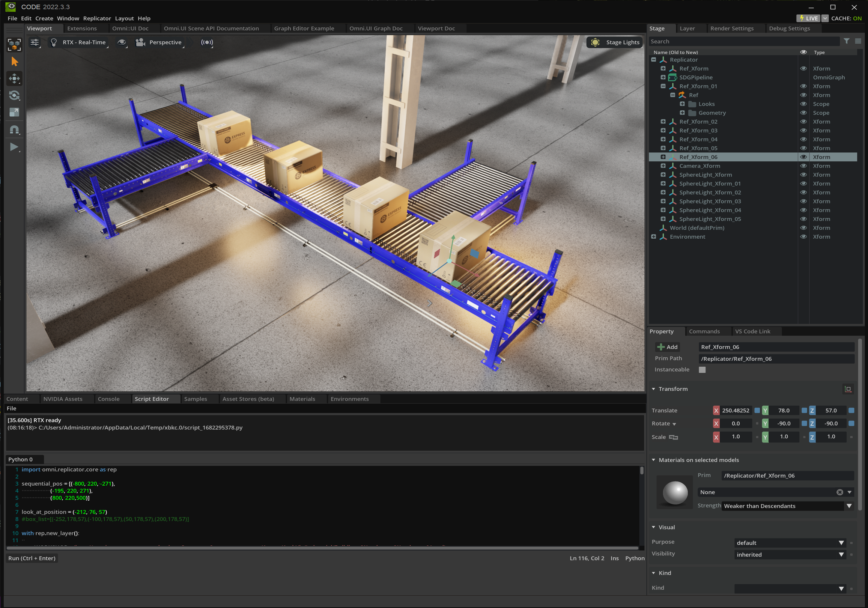Click the Stage search filter icon

847,41
